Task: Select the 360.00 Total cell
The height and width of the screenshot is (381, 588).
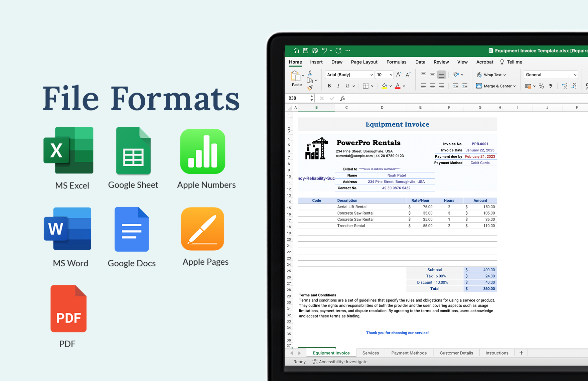Action: [x=480, y=289]
